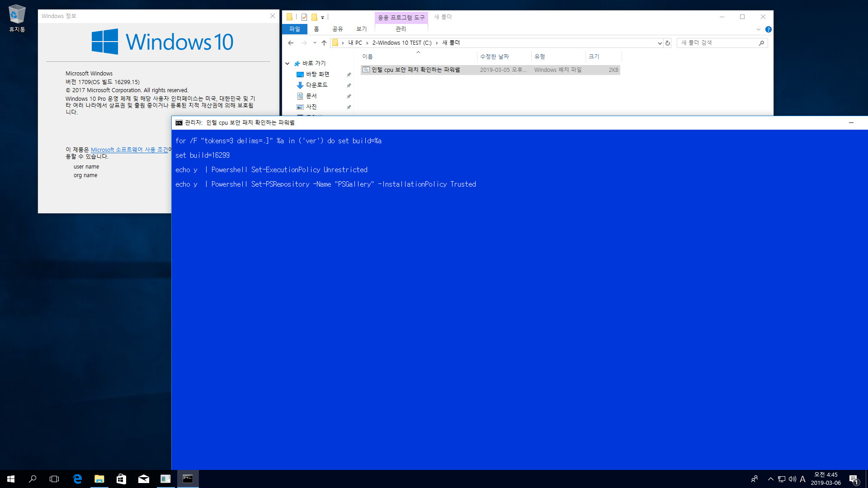Go up one folder level in Explorer

tap(324, 43)
